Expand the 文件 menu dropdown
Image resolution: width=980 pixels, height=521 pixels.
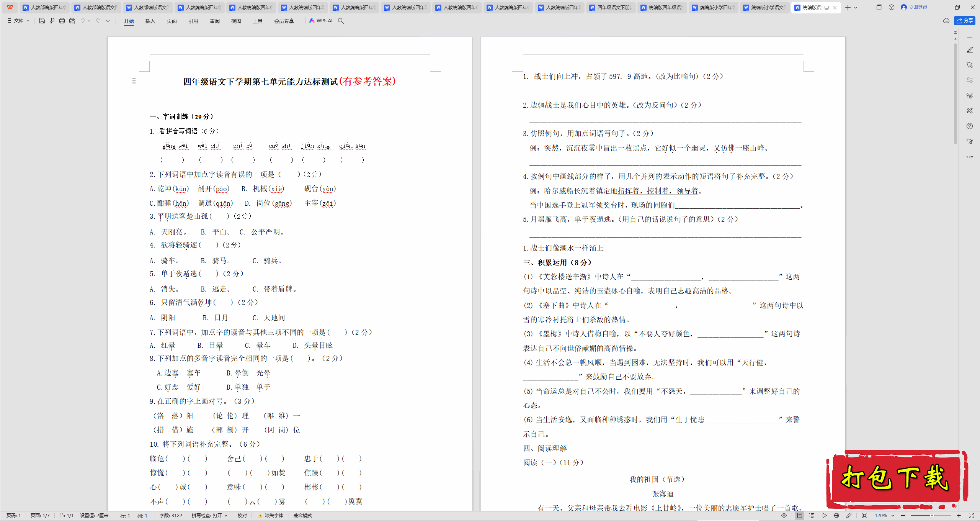pos(19,21)
